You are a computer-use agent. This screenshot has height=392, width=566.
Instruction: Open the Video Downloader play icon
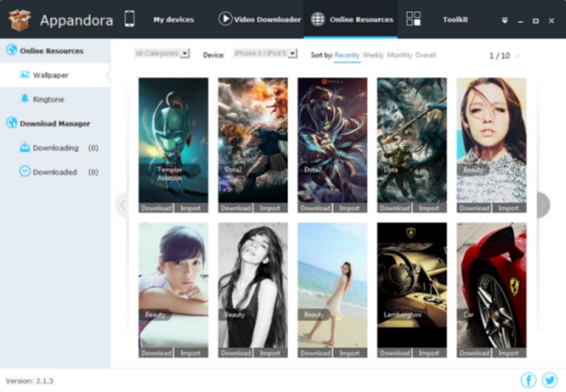tap(225, 19)
